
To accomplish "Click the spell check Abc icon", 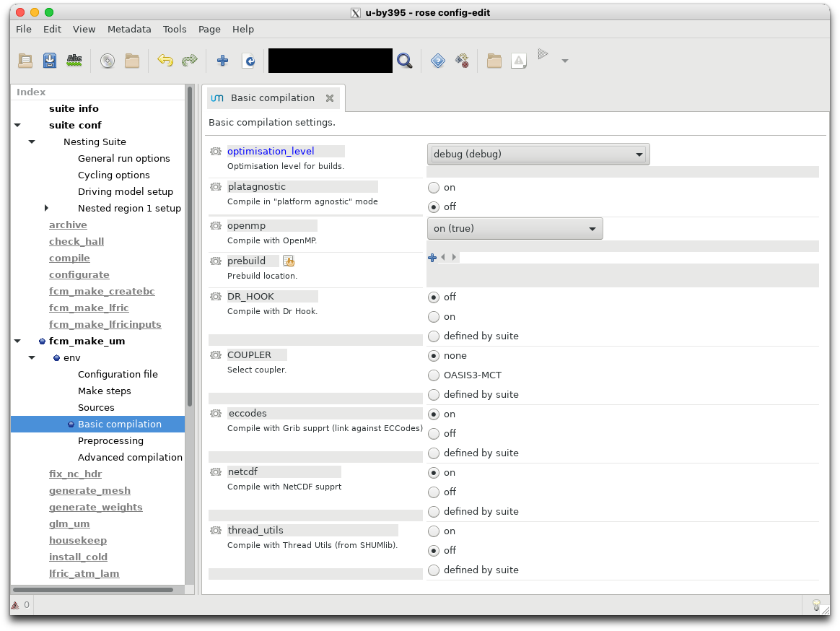I will pos(74,61).
